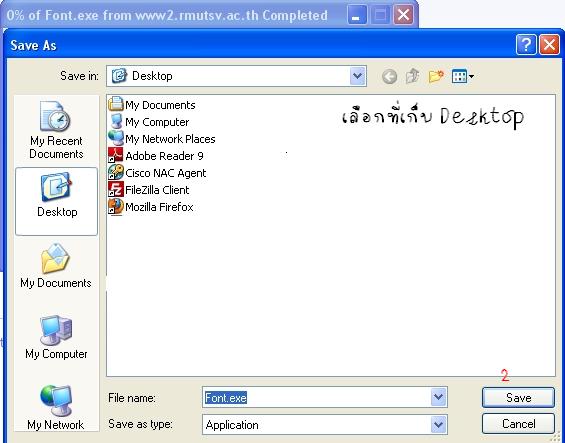Expand the File name dropdown arrow
The height and width of the screenshot is (443, 565).
pos(438,397)
